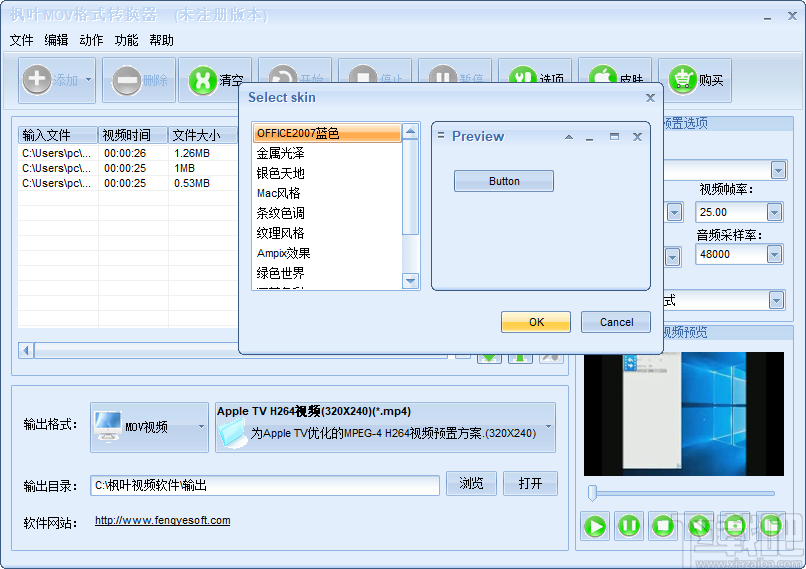Select the Mac风格 skin
The image size is (806, 569).
pos(327,193)
